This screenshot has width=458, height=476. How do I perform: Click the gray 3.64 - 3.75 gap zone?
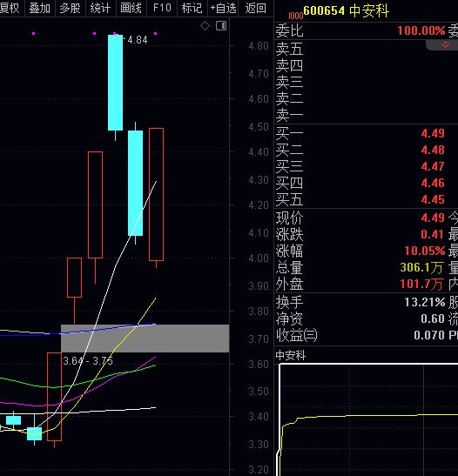145,339
